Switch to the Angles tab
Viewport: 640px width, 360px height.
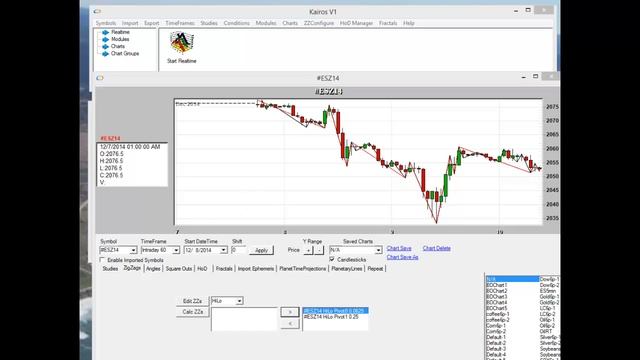(x=153, y=269)
